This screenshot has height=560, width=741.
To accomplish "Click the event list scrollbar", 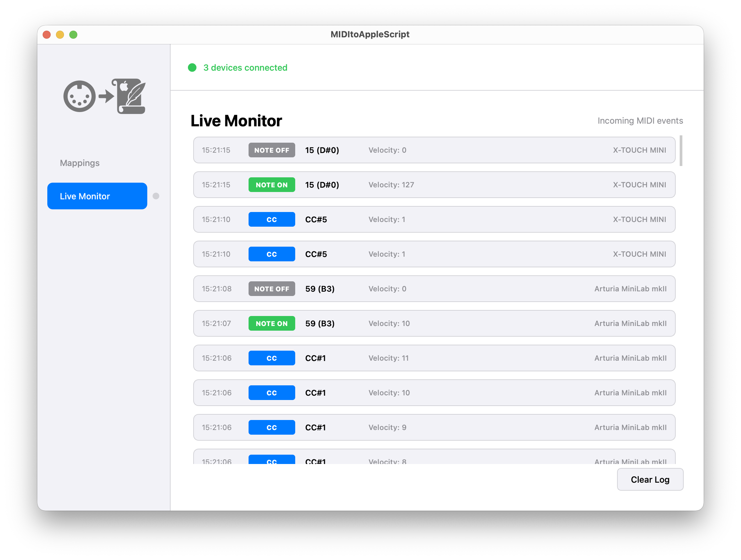I will pos(681,151).
